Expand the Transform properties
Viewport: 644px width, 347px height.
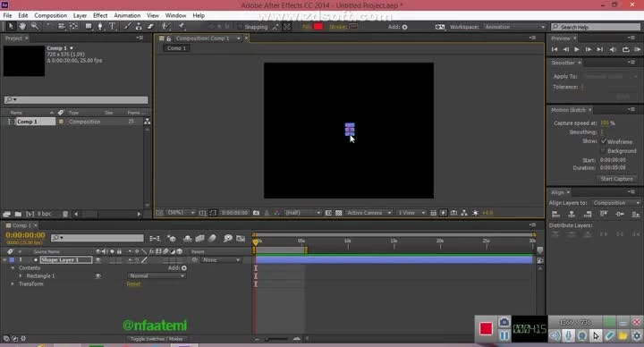13,284
